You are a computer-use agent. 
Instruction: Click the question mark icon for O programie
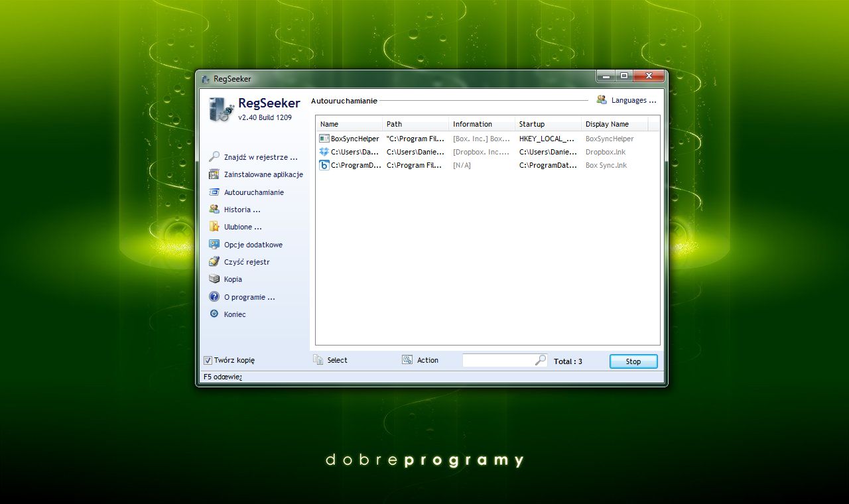(x=214, y=296)
